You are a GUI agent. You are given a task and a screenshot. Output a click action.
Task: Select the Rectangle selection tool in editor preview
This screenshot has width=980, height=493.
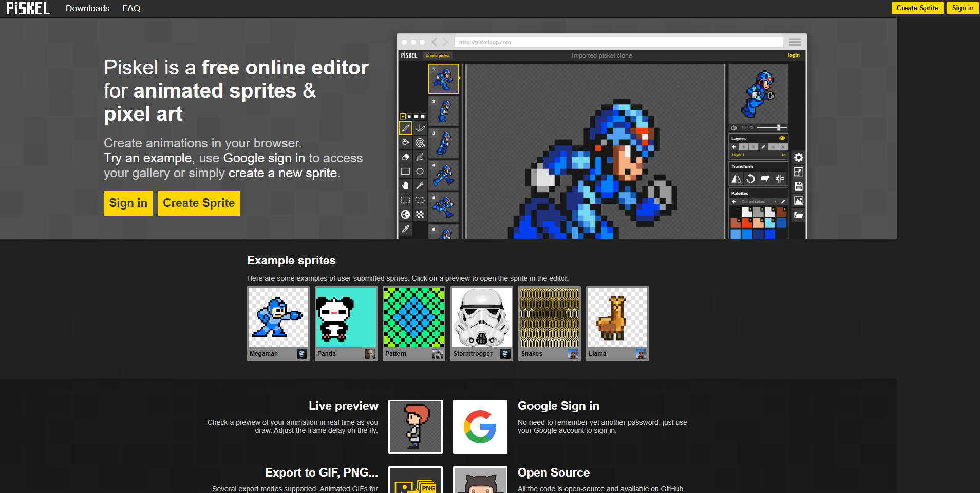tap(405, 200)
